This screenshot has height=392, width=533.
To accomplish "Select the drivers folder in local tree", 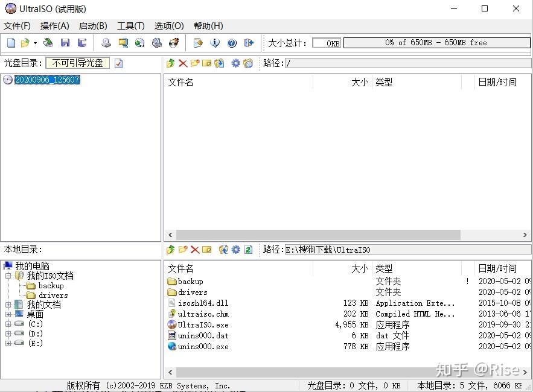I will pyautogui.click(x=53, y=295).
